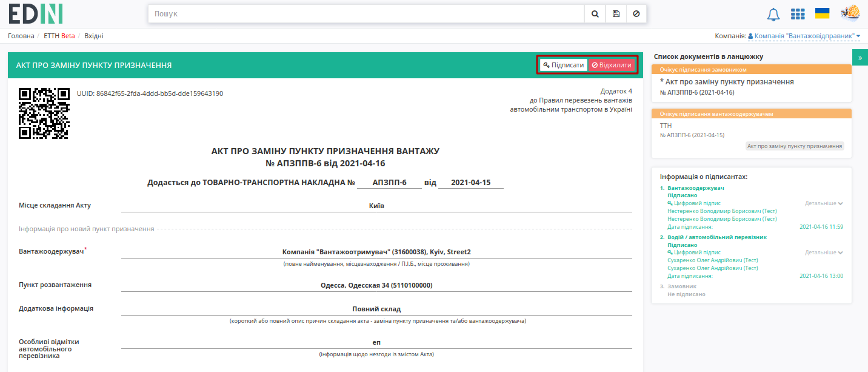Click the Підписати button
The width and height of the screenshot is (868, 372).
564,65
